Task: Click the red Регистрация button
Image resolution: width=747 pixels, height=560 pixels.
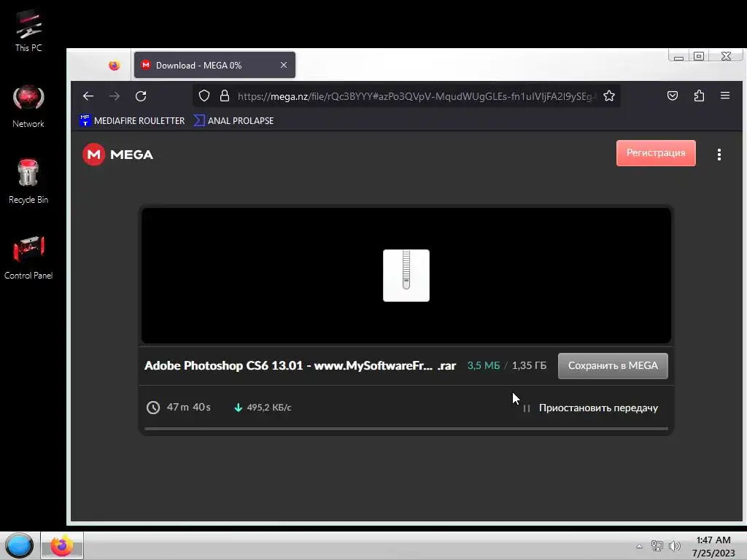Action: 656,153
